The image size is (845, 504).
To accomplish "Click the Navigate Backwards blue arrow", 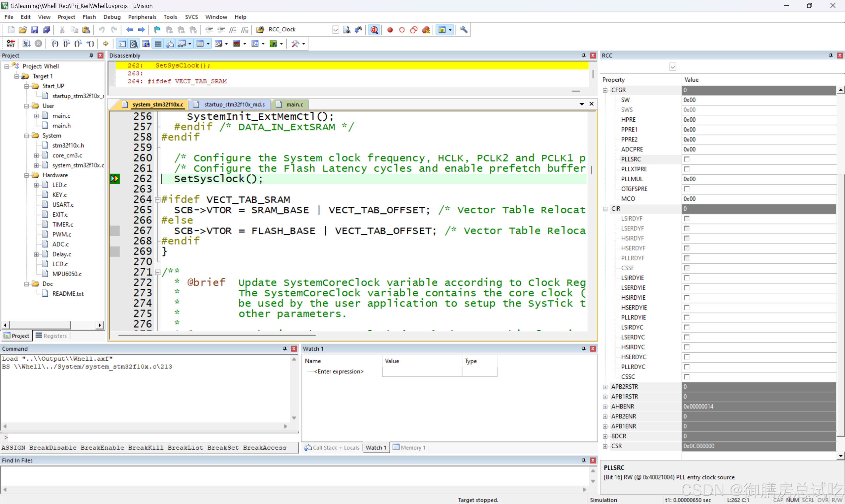I will pos(130,30).
